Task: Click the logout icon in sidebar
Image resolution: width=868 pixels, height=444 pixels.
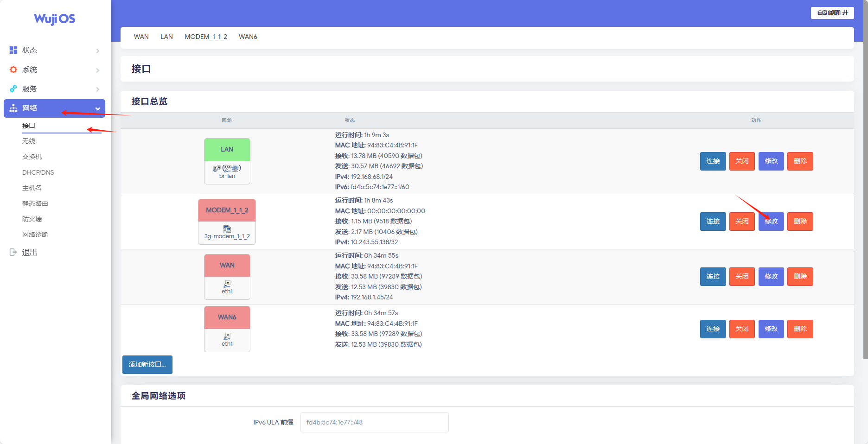Action: 13,252
